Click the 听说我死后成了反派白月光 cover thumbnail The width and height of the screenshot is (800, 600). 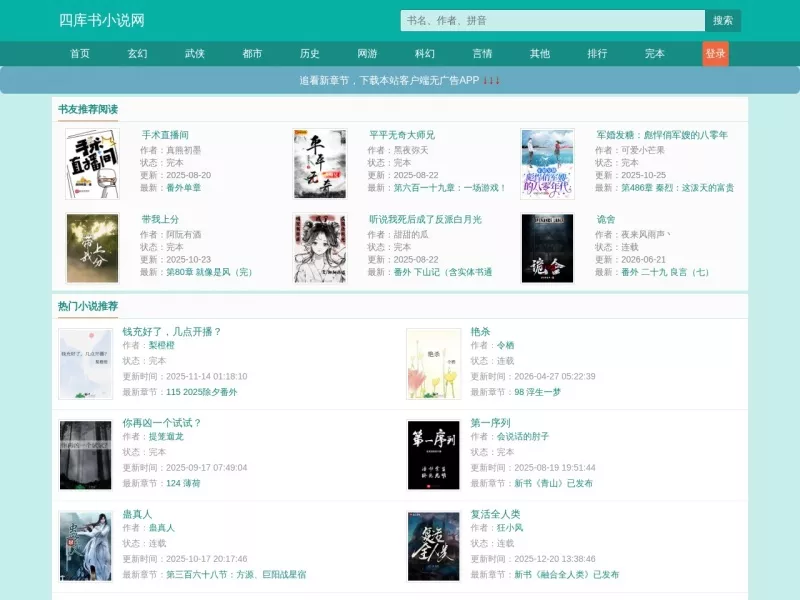[320, 248]
